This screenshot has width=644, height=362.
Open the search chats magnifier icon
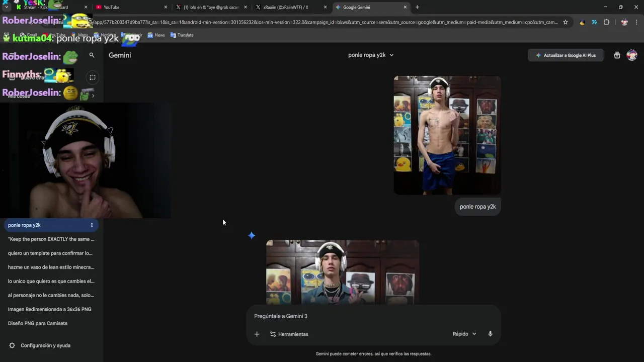click(92, 55)
